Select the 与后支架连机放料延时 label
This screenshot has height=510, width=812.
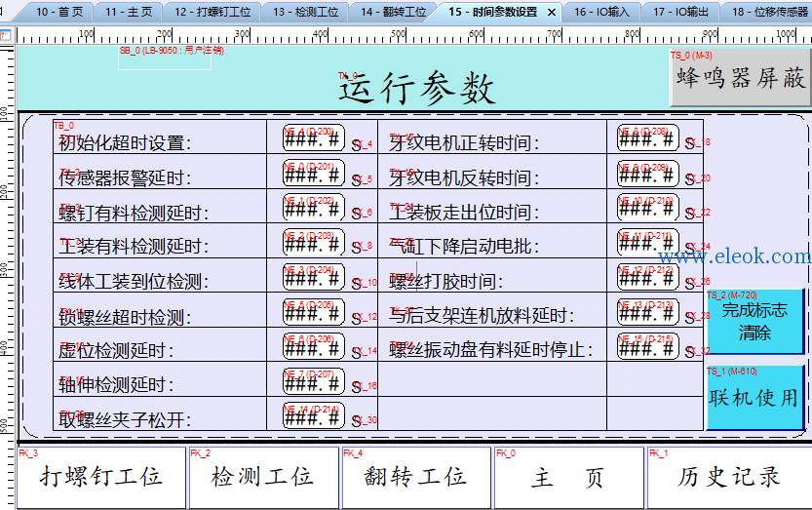pyautogui.click(x=483, y=315)
